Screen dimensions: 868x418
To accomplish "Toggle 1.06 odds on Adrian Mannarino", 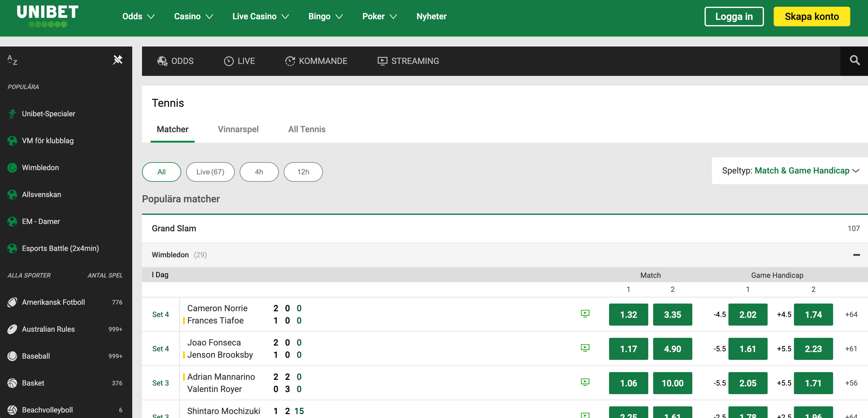I will [628, 383].
